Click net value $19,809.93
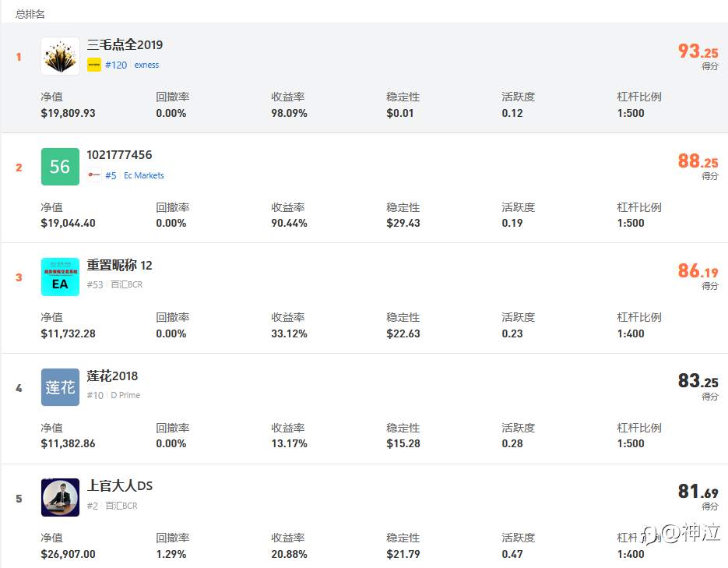The width and height of the screenshot is (728, 568). coord(69,113)
